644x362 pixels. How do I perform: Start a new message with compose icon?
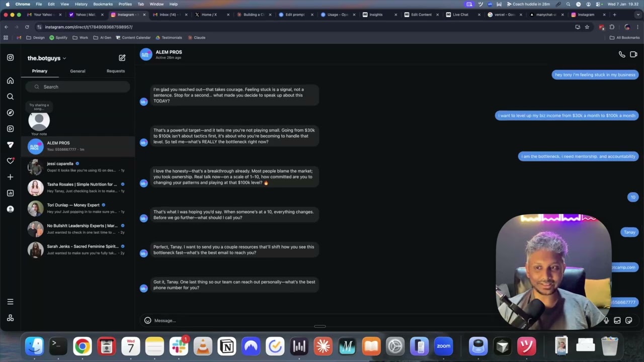122,58
